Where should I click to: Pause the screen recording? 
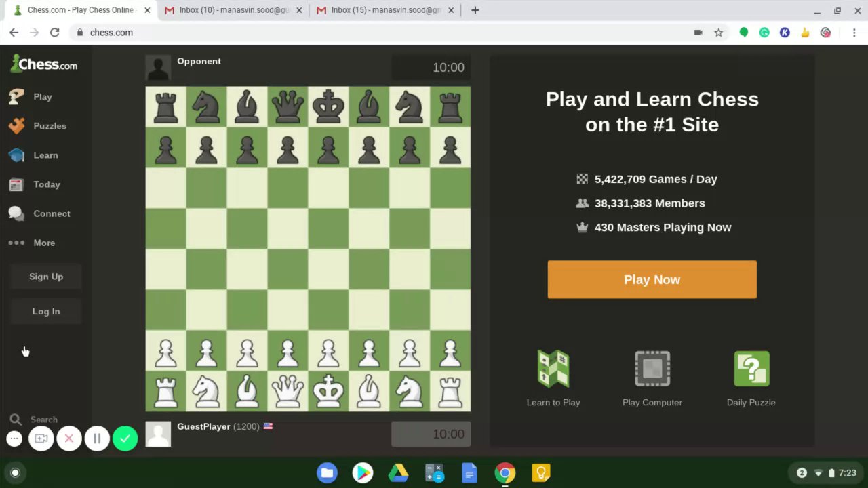click(x=97, y=439)
